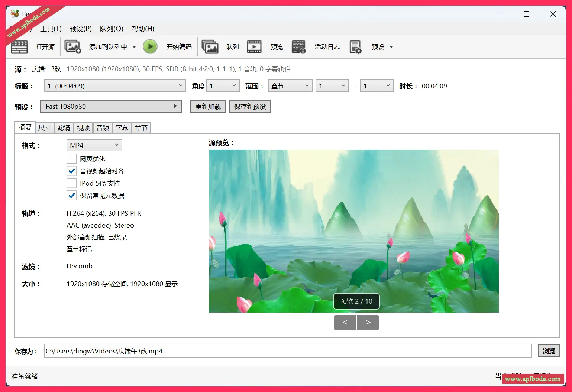Open the 工具(T) menu
Image resolution: width=572 pixels, height=392 pixels.
(51, 29)
